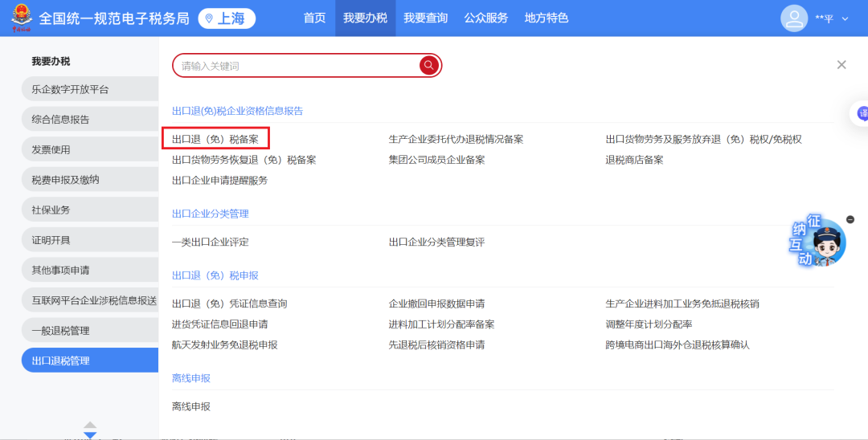The height and width of the screenshot is (440, 868).
Task: Switch to 我要查询 menu
Action: pyautogui.click(x=425, y=18)
